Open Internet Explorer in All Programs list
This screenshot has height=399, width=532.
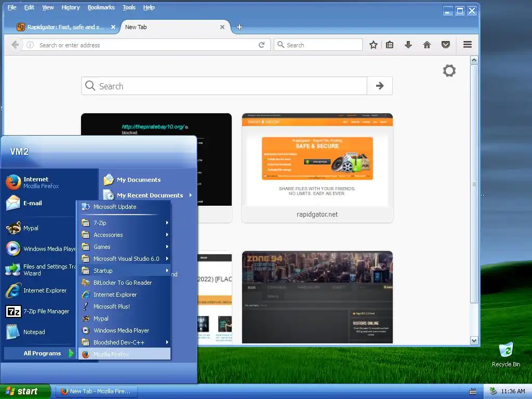pos(124,295)
